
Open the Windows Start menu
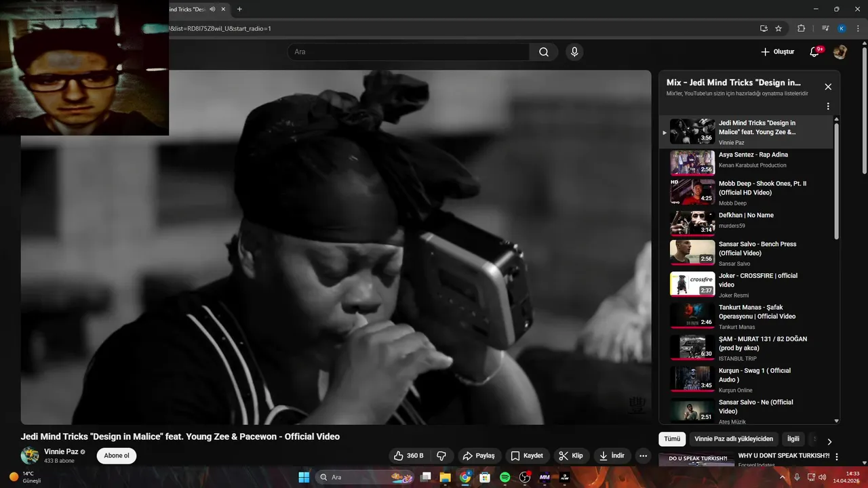click(x=304, y=477)
